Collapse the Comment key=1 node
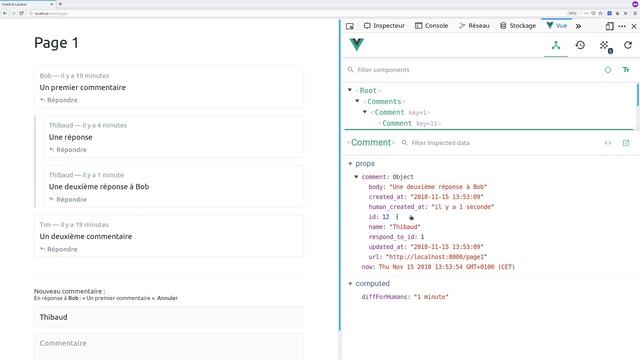 pyautogui.click(x=365, y=112)
